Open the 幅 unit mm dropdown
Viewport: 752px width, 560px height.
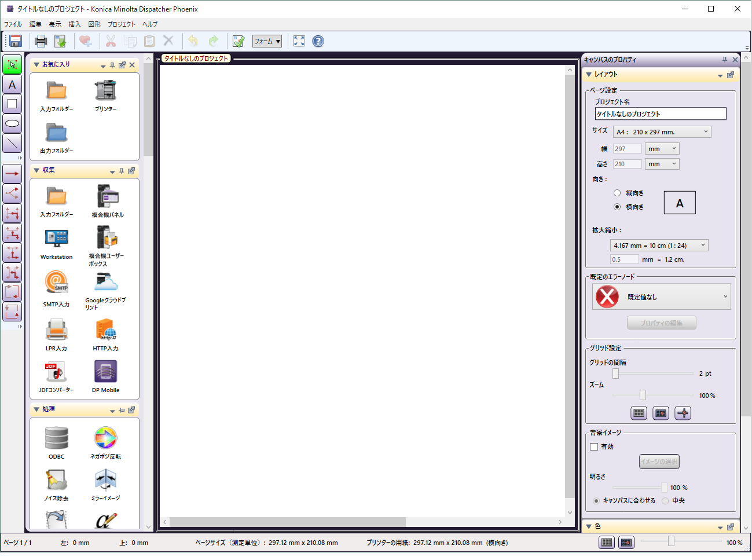point(662,149)
